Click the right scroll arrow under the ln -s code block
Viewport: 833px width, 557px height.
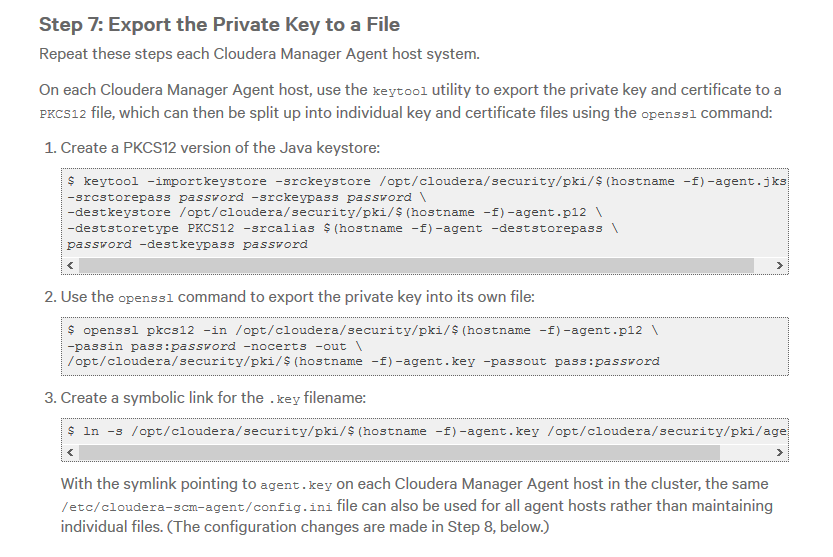point(781,452)
